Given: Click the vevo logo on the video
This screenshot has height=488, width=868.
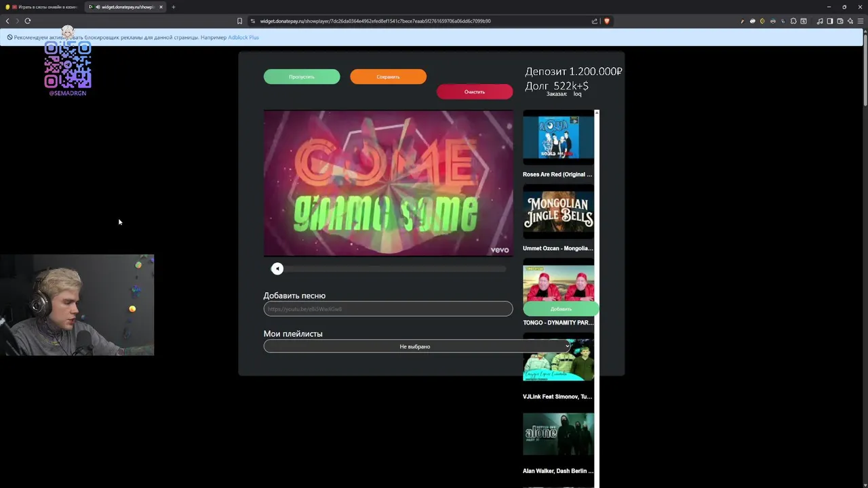Looking at the screenshot, I should pyautogui.click(x=500, y=250).
